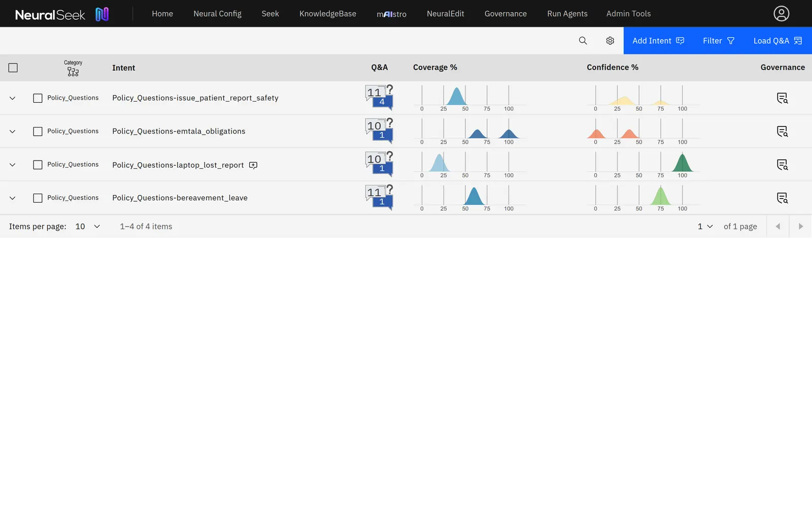Image resolution: width=812 pixels, height=508 pixels.
Task: Click the Coverage % column header
Action: pyautogui.click(x=435, y=68)
